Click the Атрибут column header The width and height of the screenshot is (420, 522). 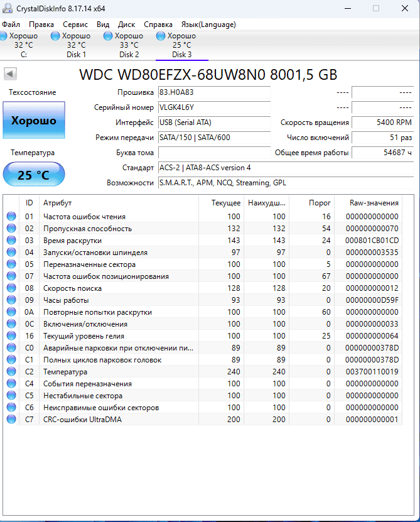(57, 203)
